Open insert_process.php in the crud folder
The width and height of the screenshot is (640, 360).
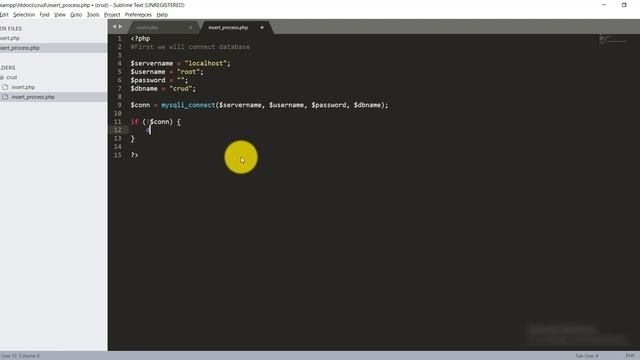tap(33, 97)
